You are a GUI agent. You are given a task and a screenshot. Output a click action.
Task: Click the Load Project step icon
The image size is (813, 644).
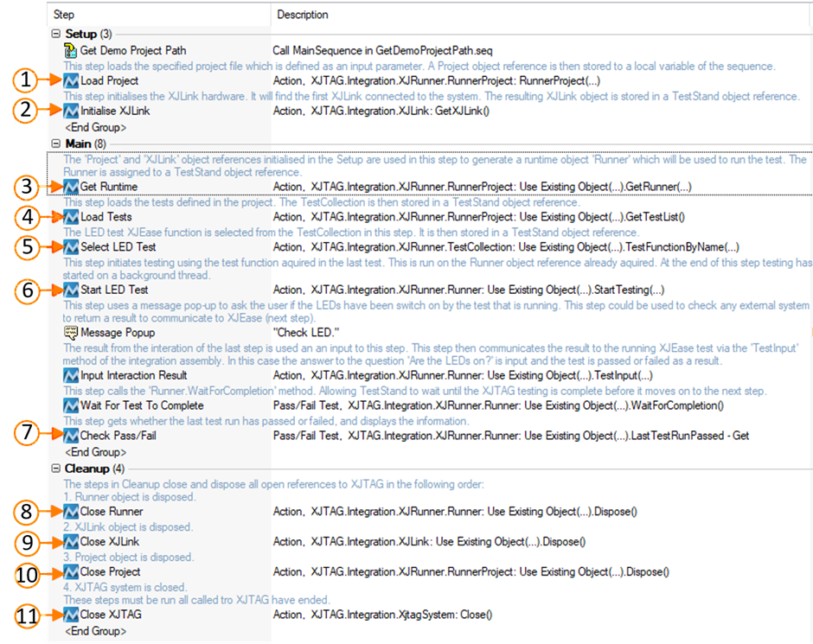pyautogui.click(x=71, y=80)
